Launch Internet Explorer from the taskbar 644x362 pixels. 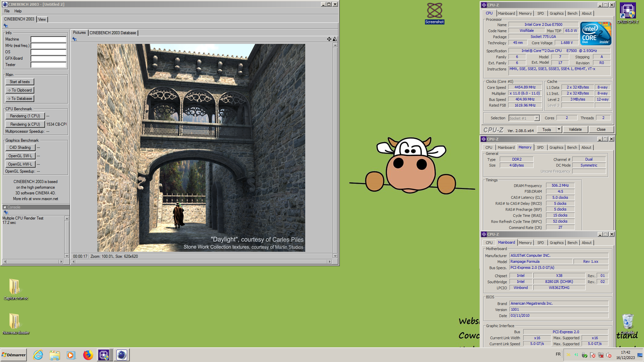point(38,355)
